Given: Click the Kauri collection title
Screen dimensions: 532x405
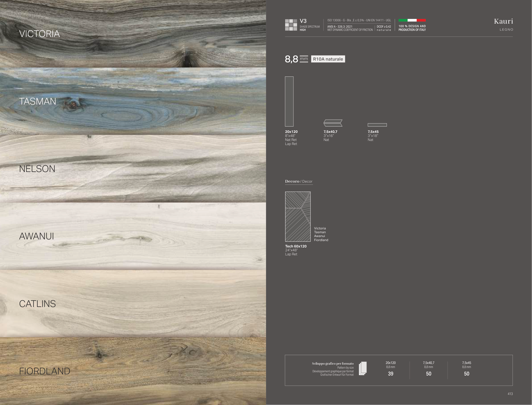Looking at the screenshot, I should coord(503,21).
